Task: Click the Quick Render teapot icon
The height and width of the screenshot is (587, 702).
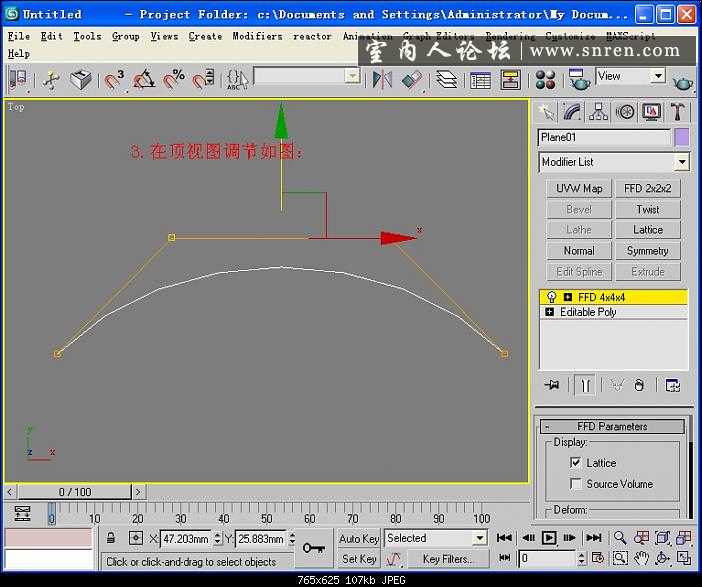Action: point(683,82)
